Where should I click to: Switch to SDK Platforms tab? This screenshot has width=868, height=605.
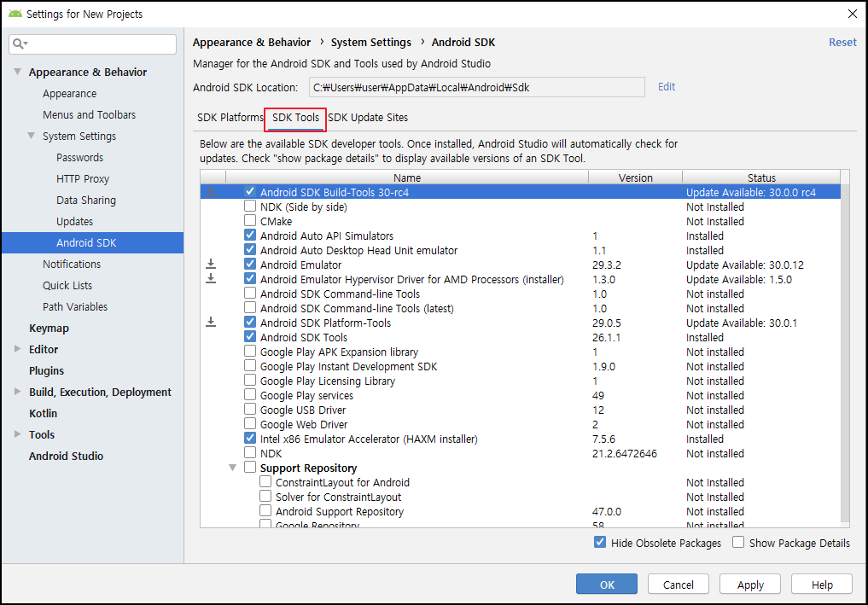(x=230, y=118)
